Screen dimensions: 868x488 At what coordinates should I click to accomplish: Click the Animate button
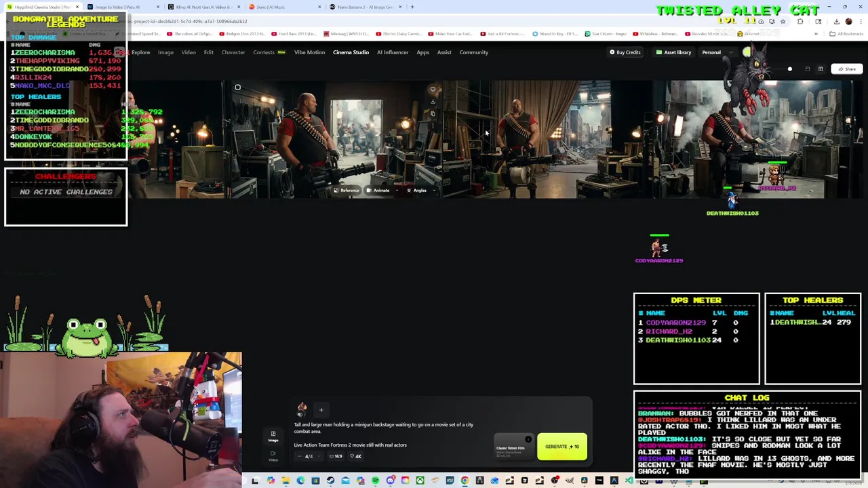pyautogui.click(x=378, y=190)
